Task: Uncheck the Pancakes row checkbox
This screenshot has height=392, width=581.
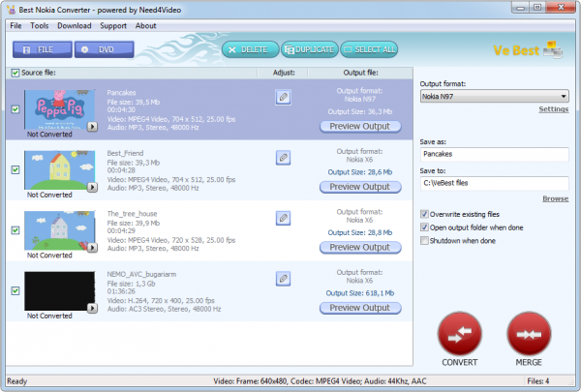Action: pos(15,109)
